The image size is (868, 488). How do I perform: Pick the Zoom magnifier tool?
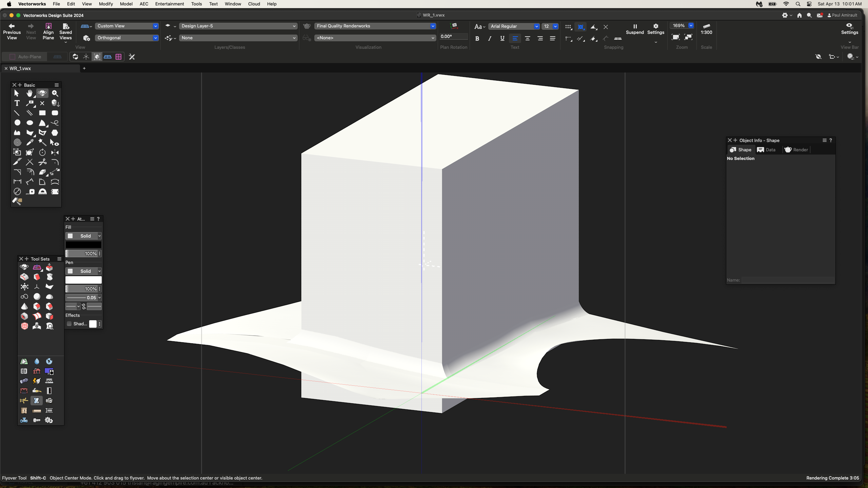click(55, 93)
